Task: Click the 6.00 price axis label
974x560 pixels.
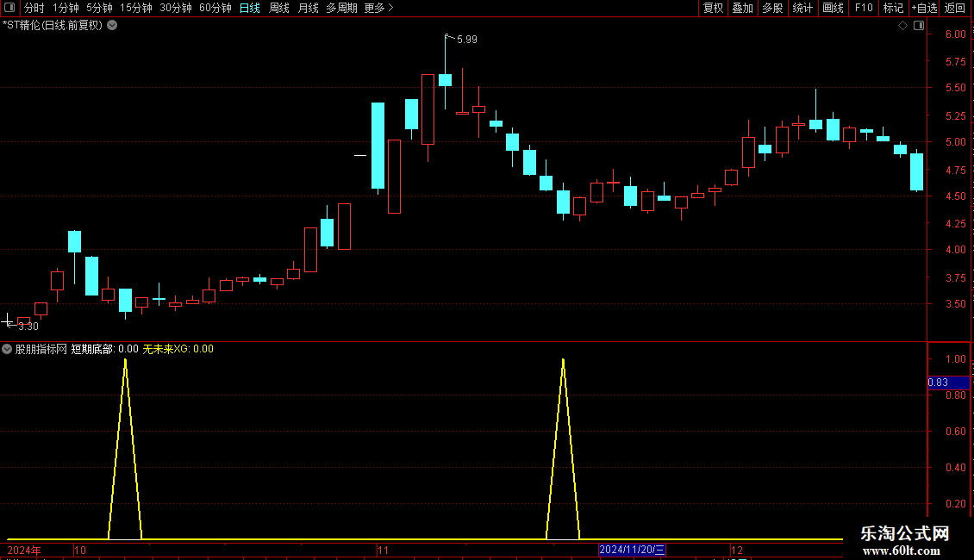Action: pos(956,34)
